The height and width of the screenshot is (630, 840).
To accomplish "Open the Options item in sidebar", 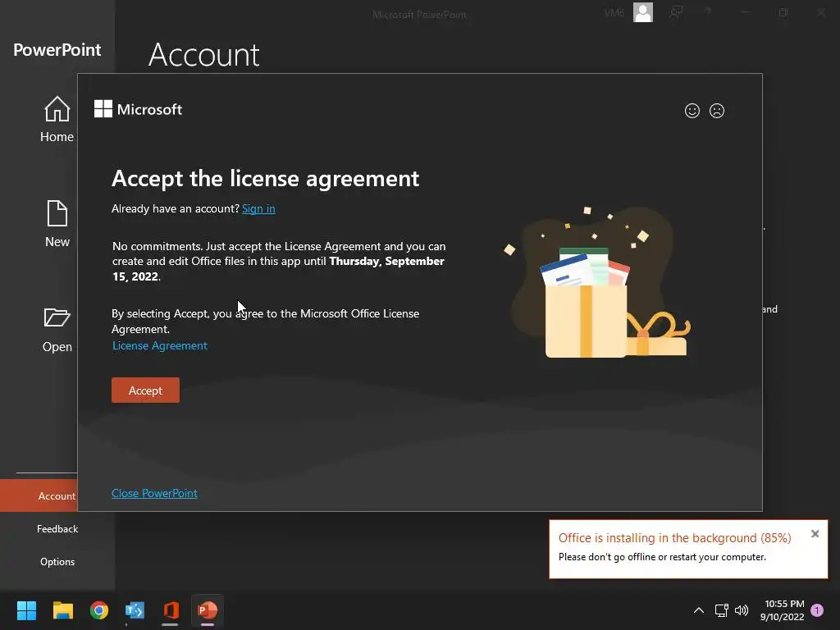I will 57,561.
